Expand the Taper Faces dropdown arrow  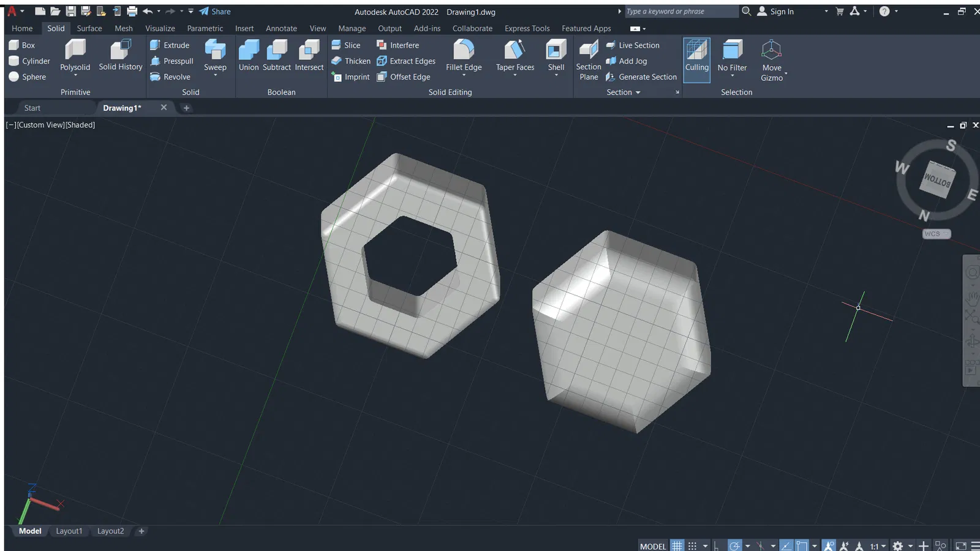[515, 75]
